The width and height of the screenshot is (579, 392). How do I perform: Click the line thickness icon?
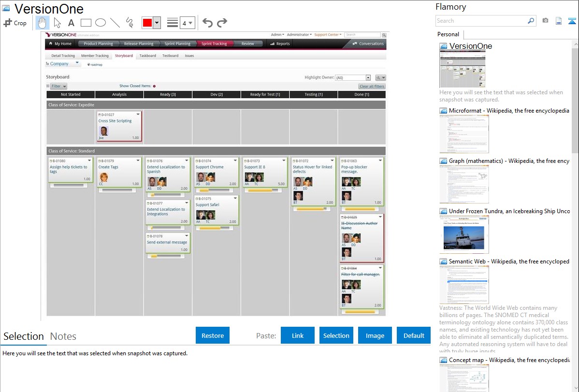pyautogui.click(x=173, y=23)
